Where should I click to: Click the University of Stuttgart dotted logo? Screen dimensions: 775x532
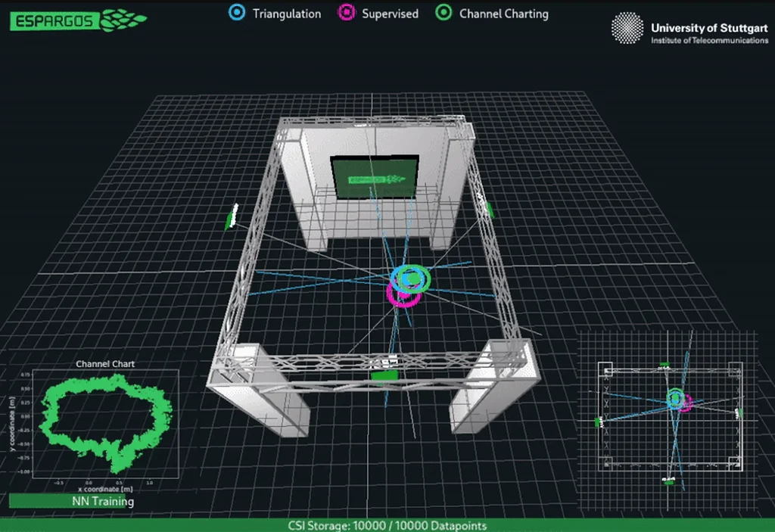pyautogui.click(x=628, y=30)
